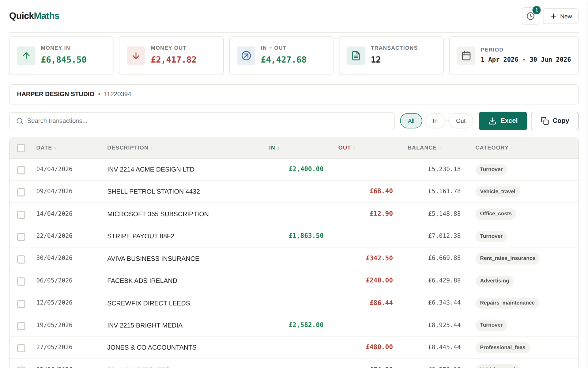
Task: Click the search magnifier icon
Action: (x=20, y=121)
